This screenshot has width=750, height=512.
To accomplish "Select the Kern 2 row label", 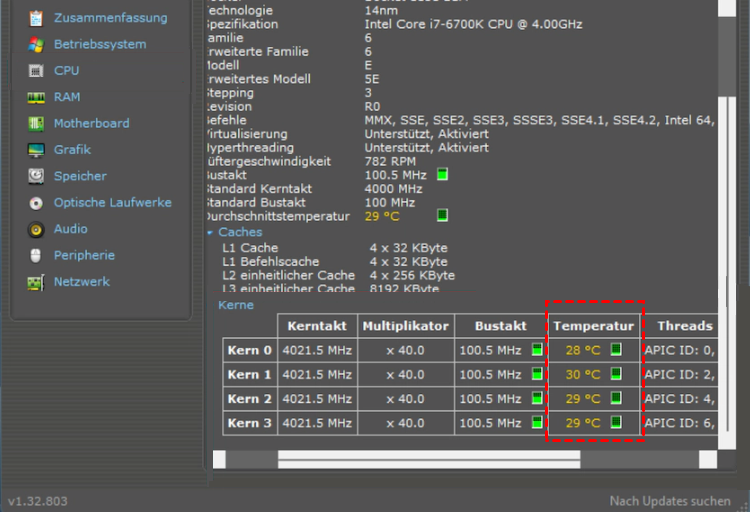I will [250, 399].
